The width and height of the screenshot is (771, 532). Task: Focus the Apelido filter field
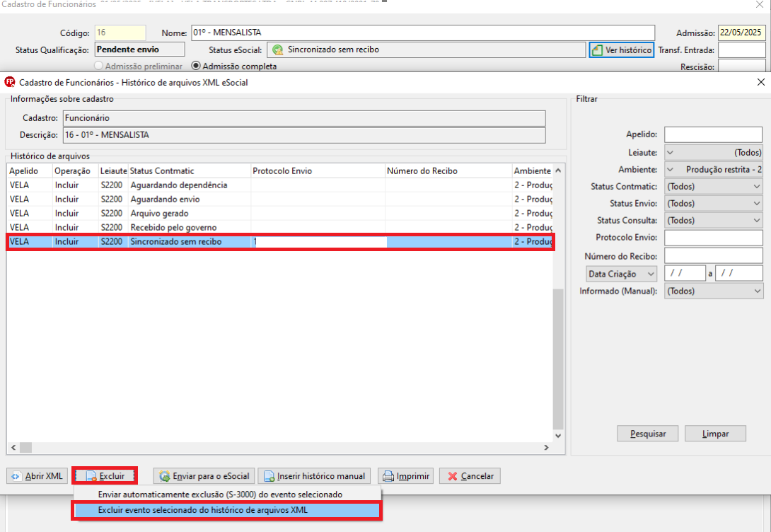coord(714,134)
